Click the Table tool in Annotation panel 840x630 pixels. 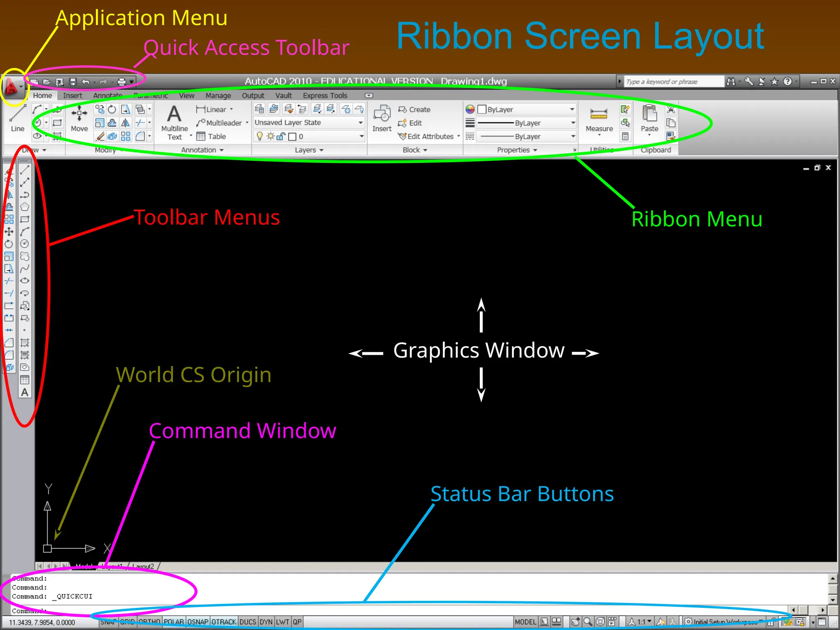212,136
